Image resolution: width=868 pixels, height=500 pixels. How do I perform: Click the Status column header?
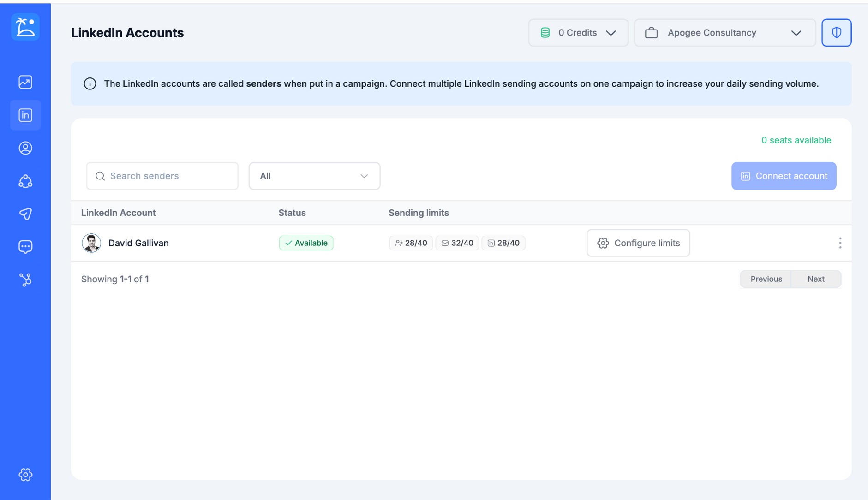coord(292,213)
